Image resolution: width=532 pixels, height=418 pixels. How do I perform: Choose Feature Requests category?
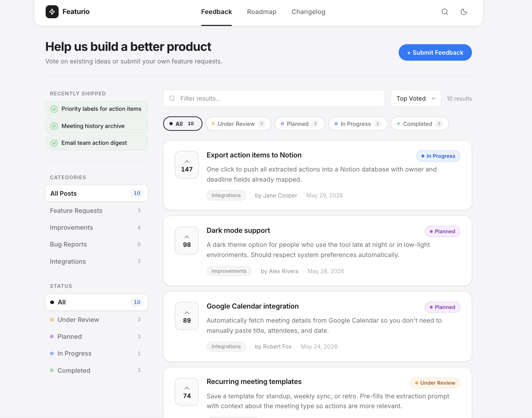[x=97, y=210]
